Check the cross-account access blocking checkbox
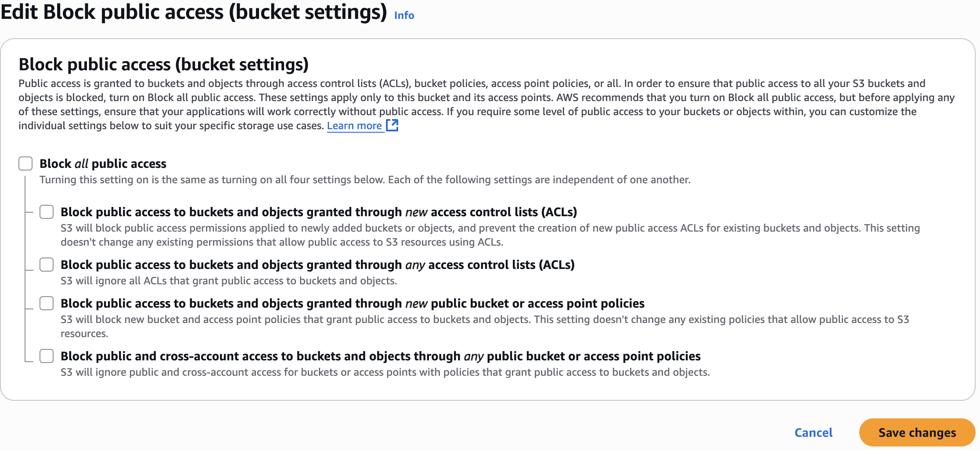The width and height of the screenshot is (980, 450). coord(47,356)
